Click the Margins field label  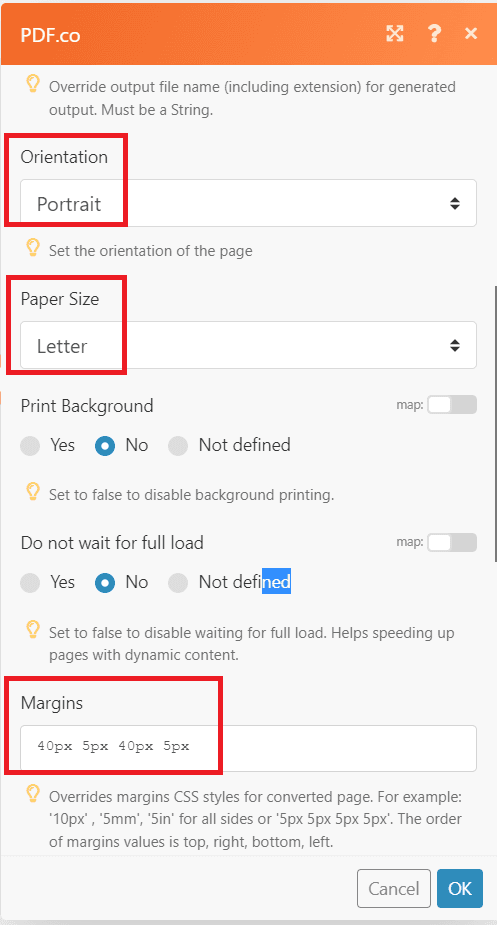coord(52,703)
